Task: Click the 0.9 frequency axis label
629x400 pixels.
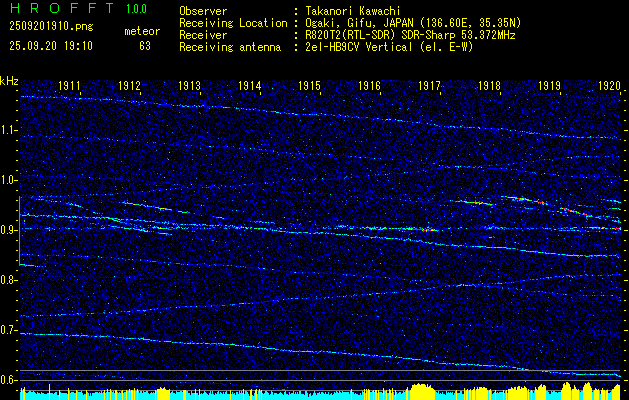Action: [9, 230]
